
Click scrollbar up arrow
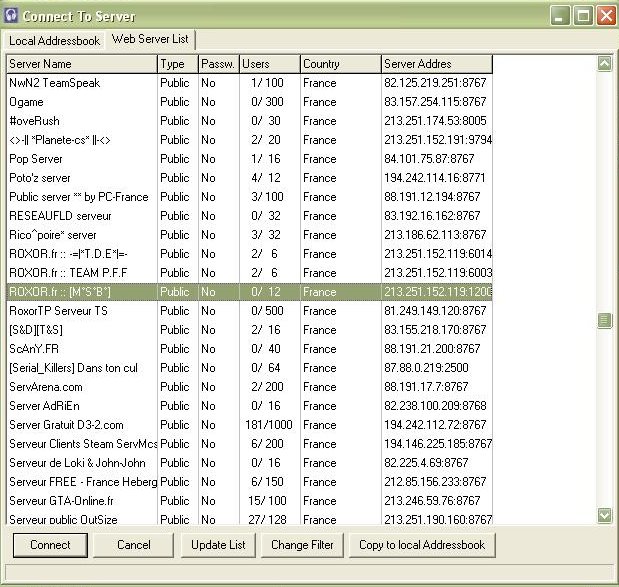604,63
